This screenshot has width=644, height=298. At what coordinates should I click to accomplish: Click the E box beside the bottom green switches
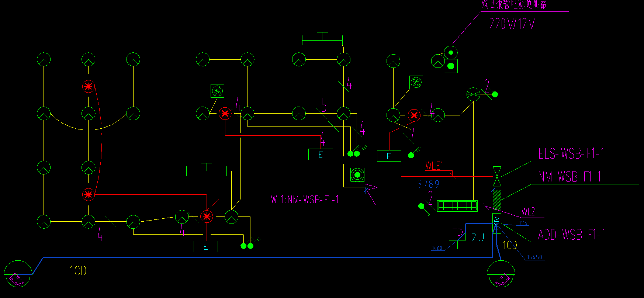205,246
